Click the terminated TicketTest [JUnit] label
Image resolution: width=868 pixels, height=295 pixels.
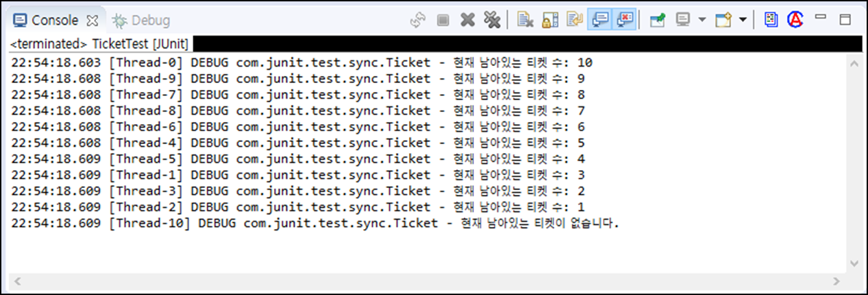click(x=100, y=44)
